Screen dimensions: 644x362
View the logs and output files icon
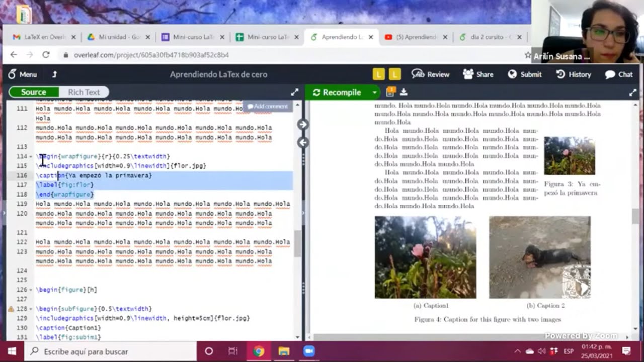(390, 92)
